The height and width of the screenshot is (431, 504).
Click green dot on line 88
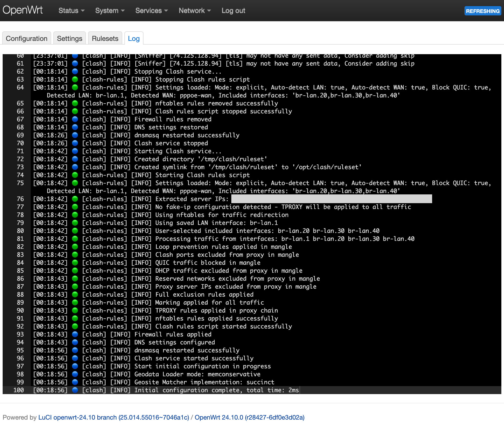click(75, 295)
